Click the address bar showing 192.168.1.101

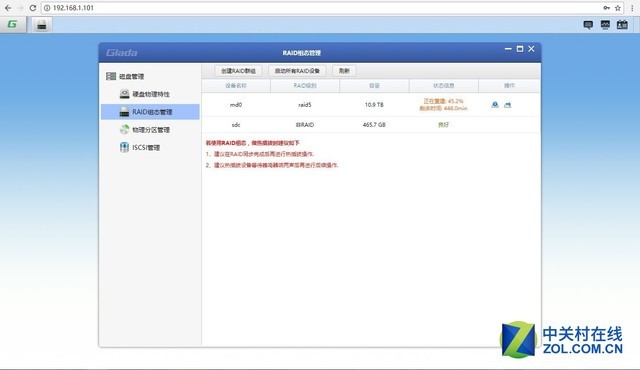click(x=322, y=8)
